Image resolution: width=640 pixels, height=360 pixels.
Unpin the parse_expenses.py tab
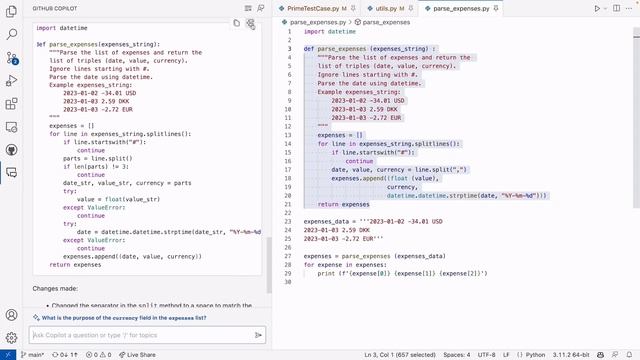click(496, 8)
